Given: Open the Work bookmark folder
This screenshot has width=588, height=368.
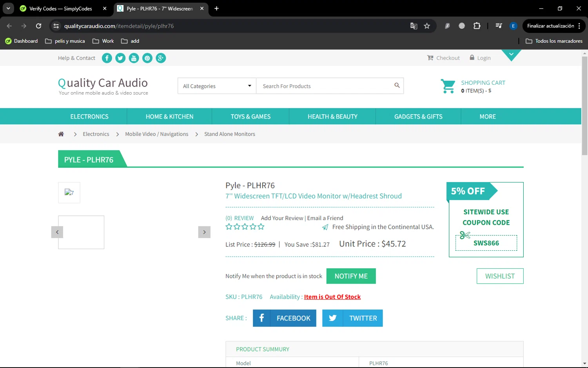Looking at the screenshot, I should (103, 41).
